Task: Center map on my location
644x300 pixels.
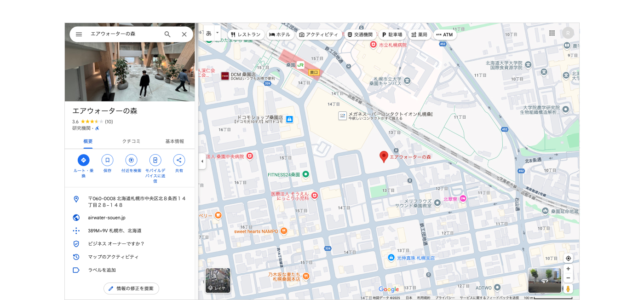Action: (x=568, y=259)
